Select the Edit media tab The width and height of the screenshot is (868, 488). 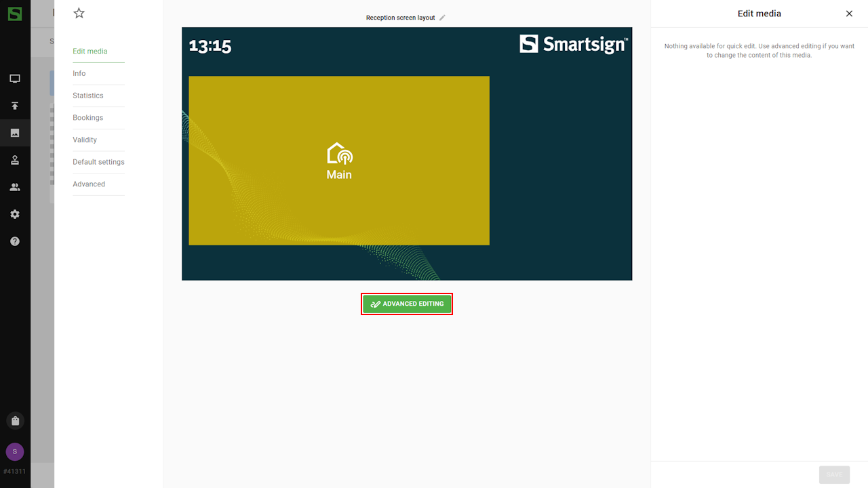click(x=90, y=52)
